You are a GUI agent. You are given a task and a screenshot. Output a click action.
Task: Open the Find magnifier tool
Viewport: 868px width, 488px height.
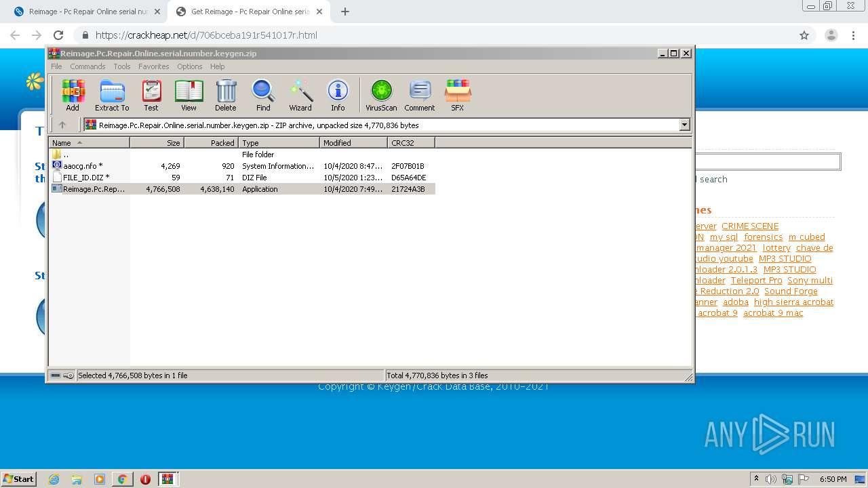pos(263,95)
